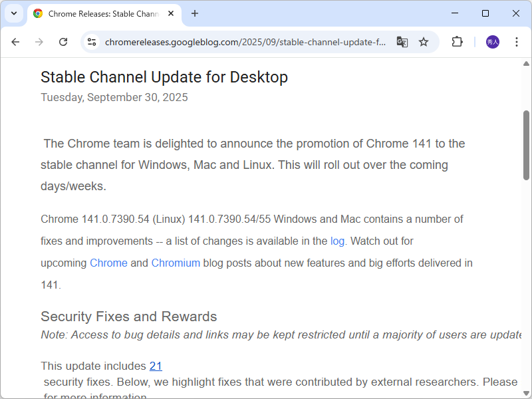Click the back navigation arrow
The height and width of the screenshot is (399, 532).
coord(15,42)
